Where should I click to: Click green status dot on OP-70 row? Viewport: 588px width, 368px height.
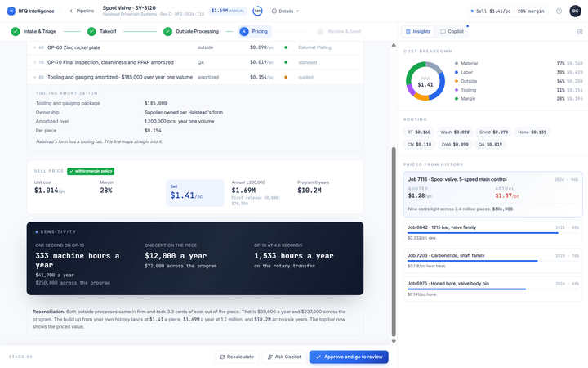pos(286,62)
